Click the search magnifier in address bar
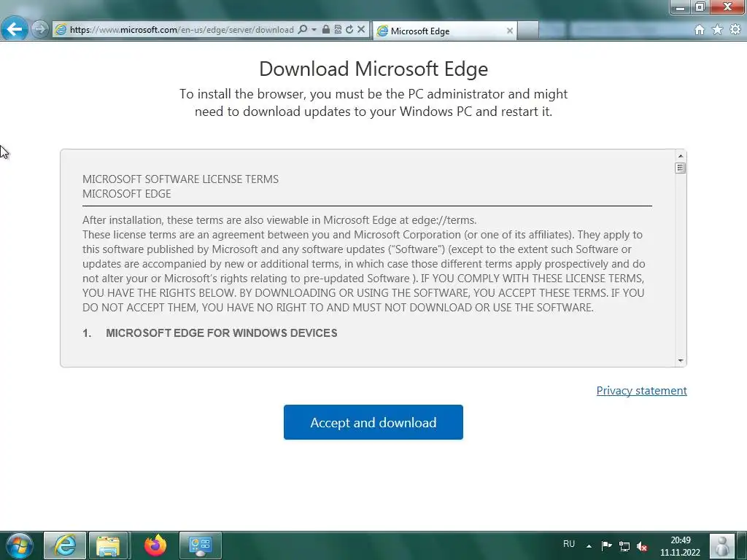This screenshot has width=747, height=560. (302, 29)
